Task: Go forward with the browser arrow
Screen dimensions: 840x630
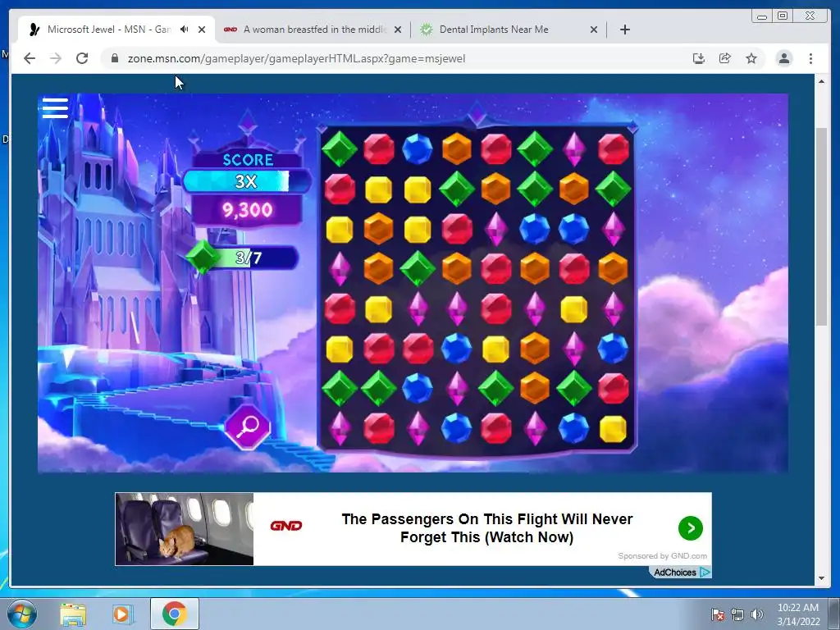Action: [55, 58]
